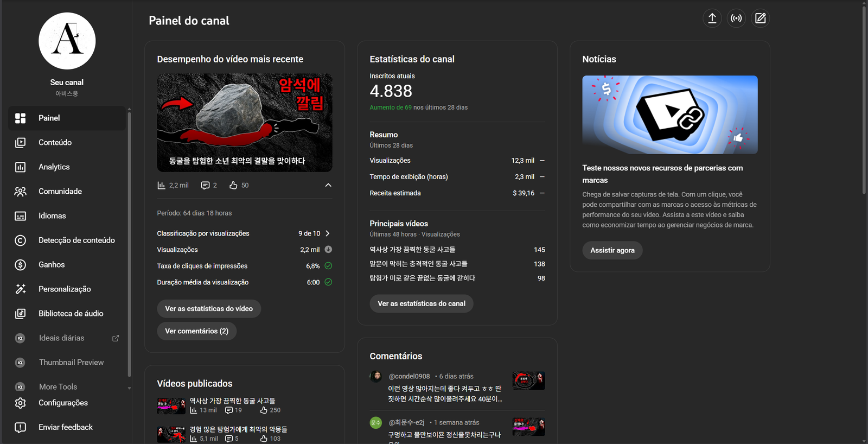Click the Painel dashboard grid icon
This screenshot has height=444, width=868.
coord(21,118)
